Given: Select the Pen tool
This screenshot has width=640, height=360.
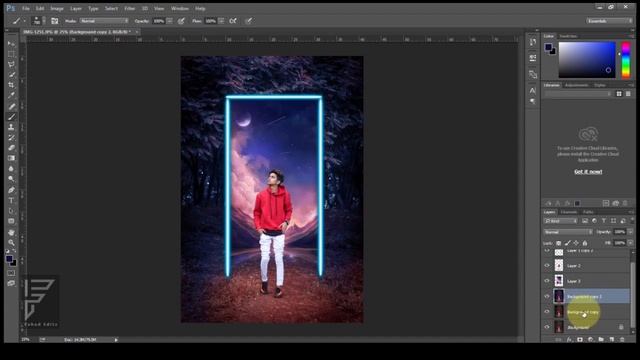Looking at the screenshot, I should click(11, 190).
